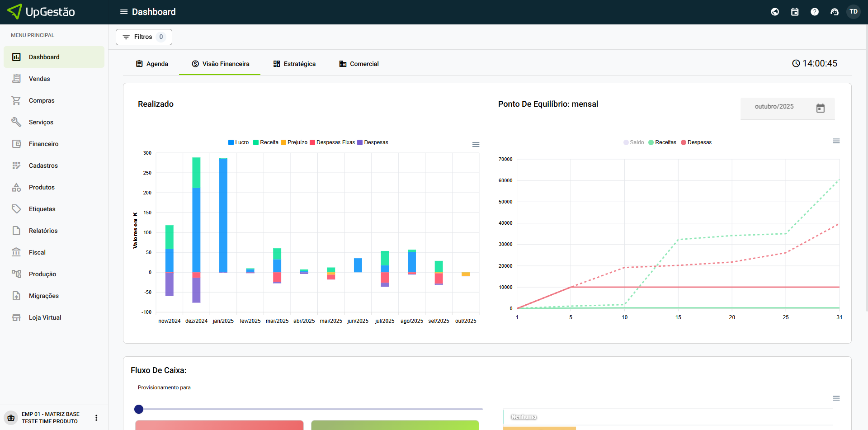Switch to the Estratégica tab

point(294,64)
